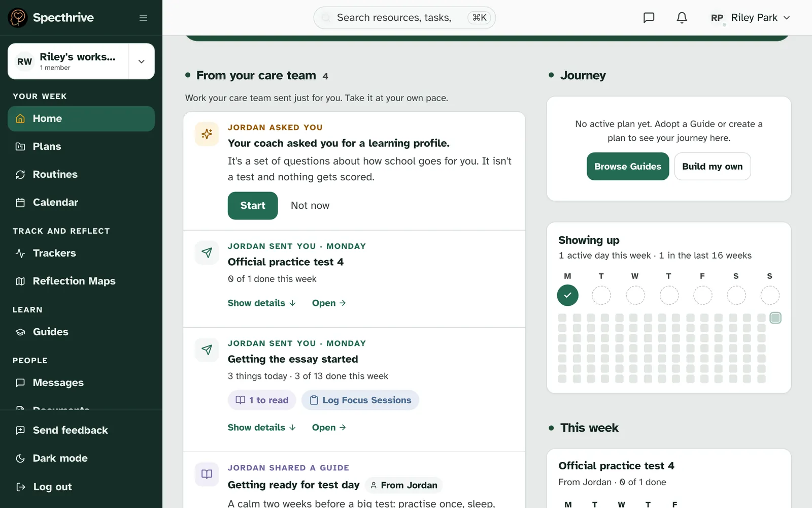Click the 1 to read chip
Image resolution: width=812 pixels, height=508 pixels.
tap(262, 400)
